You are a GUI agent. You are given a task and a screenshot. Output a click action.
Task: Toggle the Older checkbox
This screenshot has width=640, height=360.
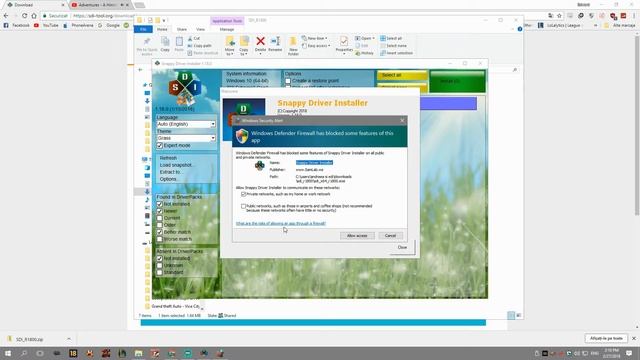pos(160,225)
